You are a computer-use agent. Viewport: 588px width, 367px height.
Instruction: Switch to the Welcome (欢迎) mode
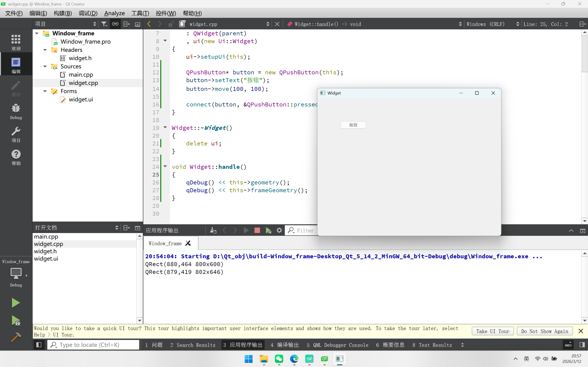coord(16,42)
